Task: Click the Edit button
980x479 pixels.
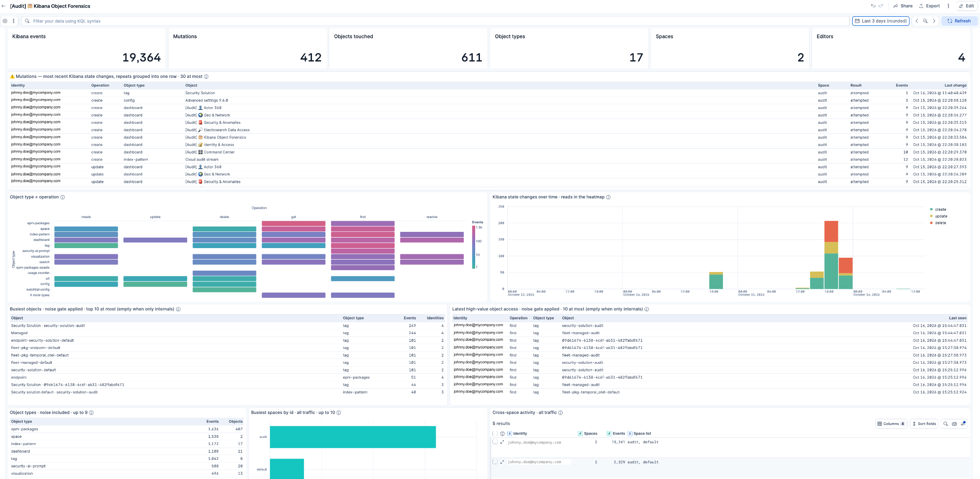Action: click(967, 6)
